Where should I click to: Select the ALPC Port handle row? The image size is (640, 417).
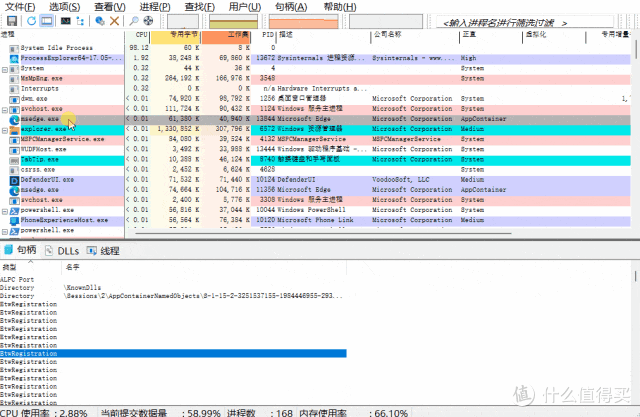click(173, 279)
